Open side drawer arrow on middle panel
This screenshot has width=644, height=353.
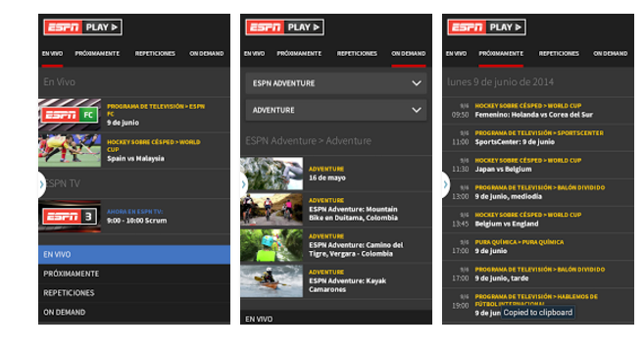pos(243,184)
